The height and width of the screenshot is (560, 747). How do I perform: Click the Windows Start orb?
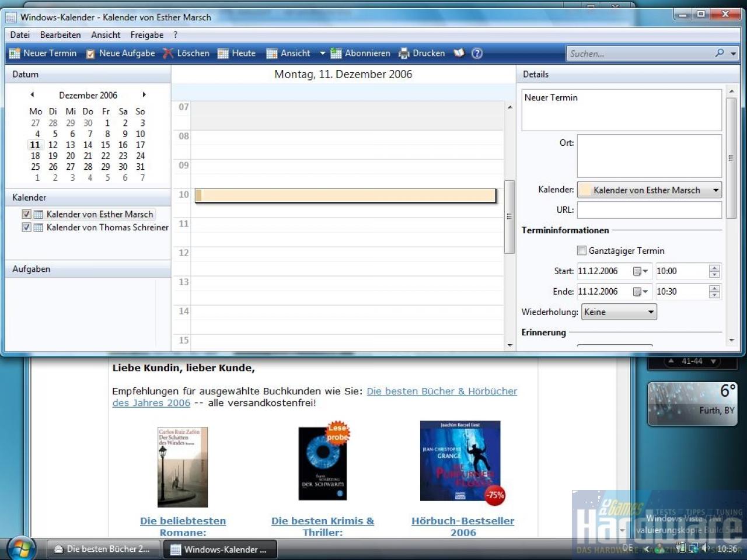pyautogui.click(x=21, y=548)
